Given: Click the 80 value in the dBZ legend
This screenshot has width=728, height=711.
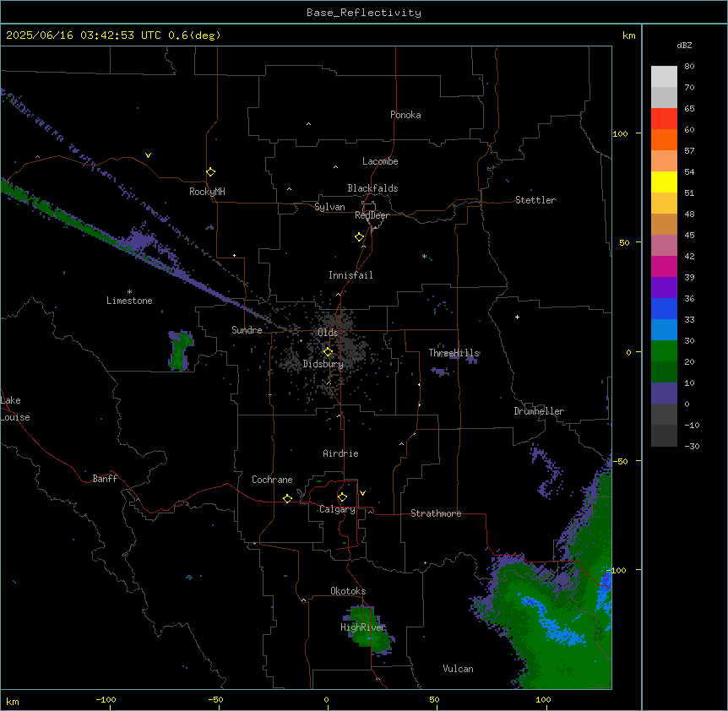Looking at the screenshot, I should point(689,66).
